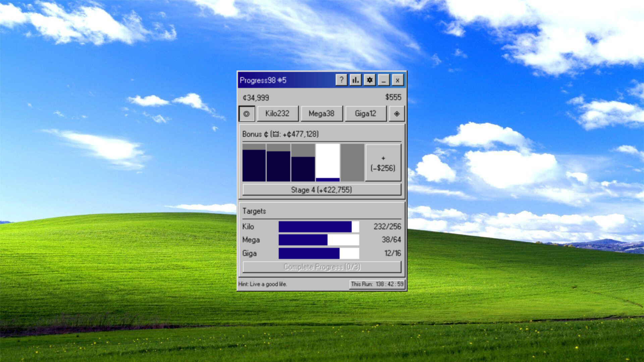Click the Giga target progress bar
The image size is (644, 362).
tap(319, 253)
